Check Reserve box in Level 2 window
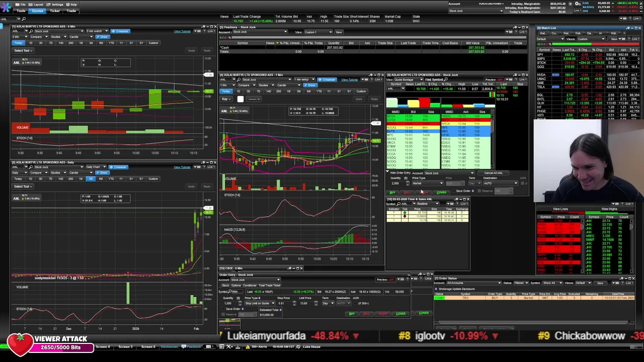The image size is (644, 362). click(x=479, y=191)
